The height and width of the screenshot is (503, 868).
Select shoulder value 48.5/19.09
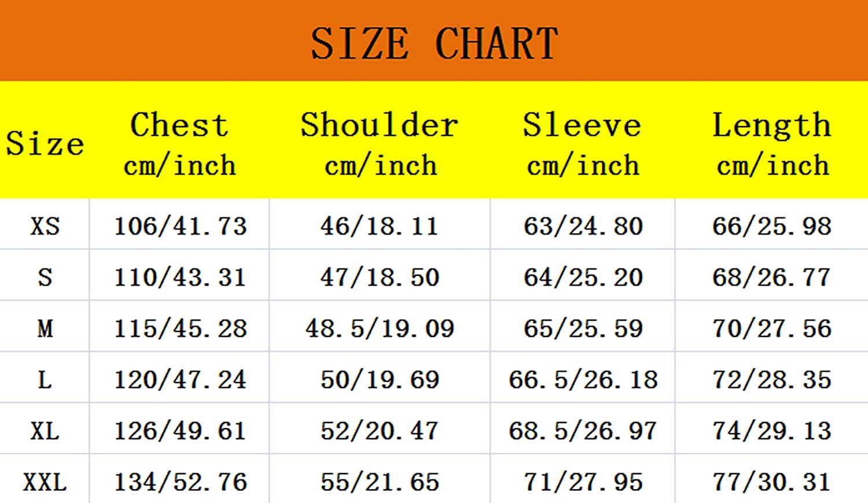coord(380,328)
